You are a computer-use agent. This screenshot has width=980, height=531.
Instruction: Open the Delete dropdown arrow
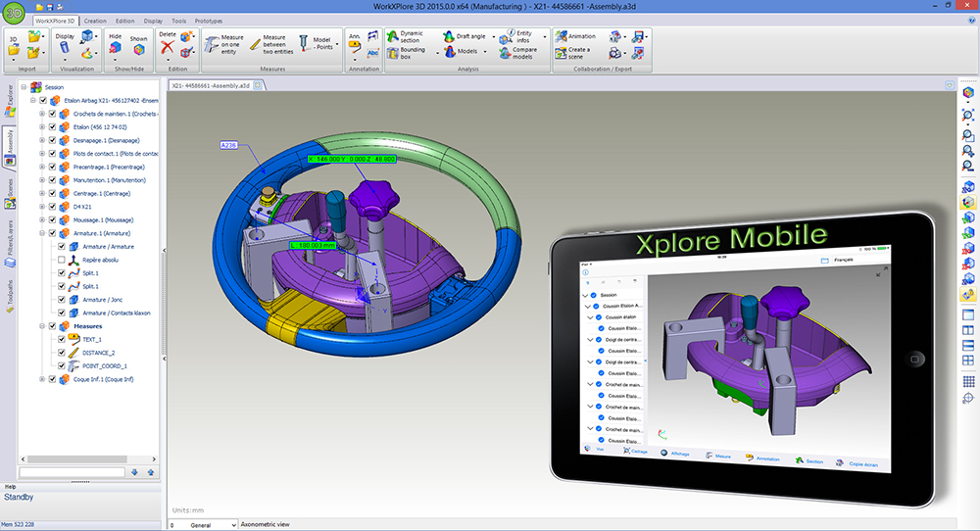pyautogui.click(x=168, y=61)
